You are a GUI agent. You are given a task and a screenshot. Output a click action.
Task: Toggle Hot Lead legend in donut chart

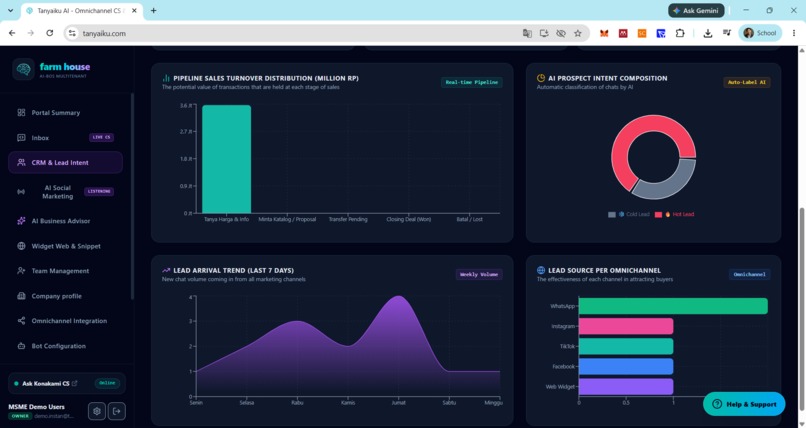674,214
